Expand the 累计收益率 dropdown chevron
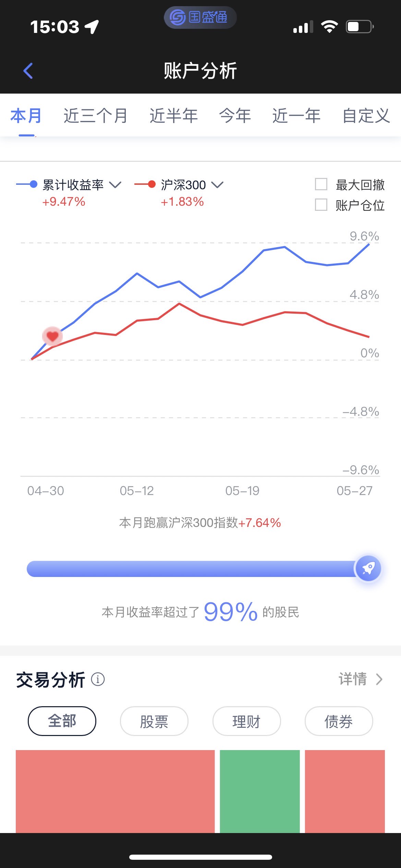The height and width of the screenshot is (868, 401). pyautogui.click(x=115, y=185)
